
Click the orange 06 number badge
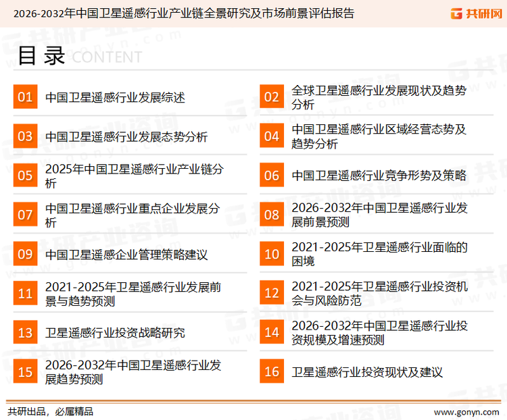click(x=272, y=175)
